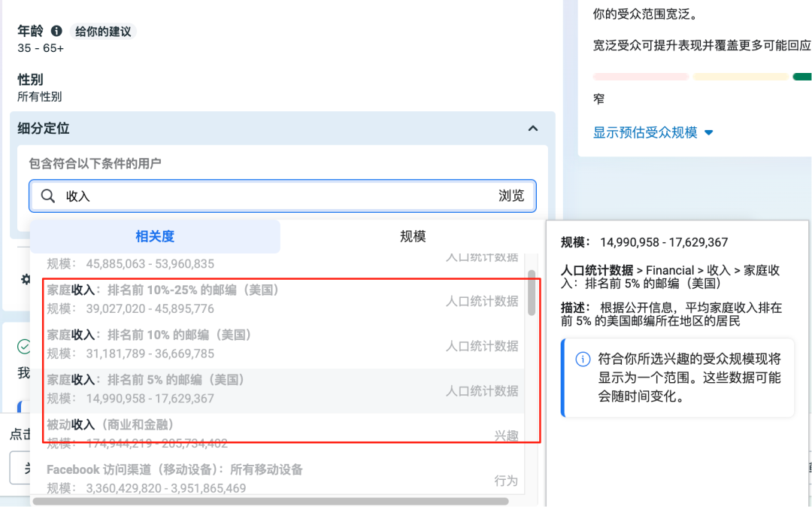
Task: Expand 显示预估受众规模 dropdown arrow
Action: click(x=709, y=133)
